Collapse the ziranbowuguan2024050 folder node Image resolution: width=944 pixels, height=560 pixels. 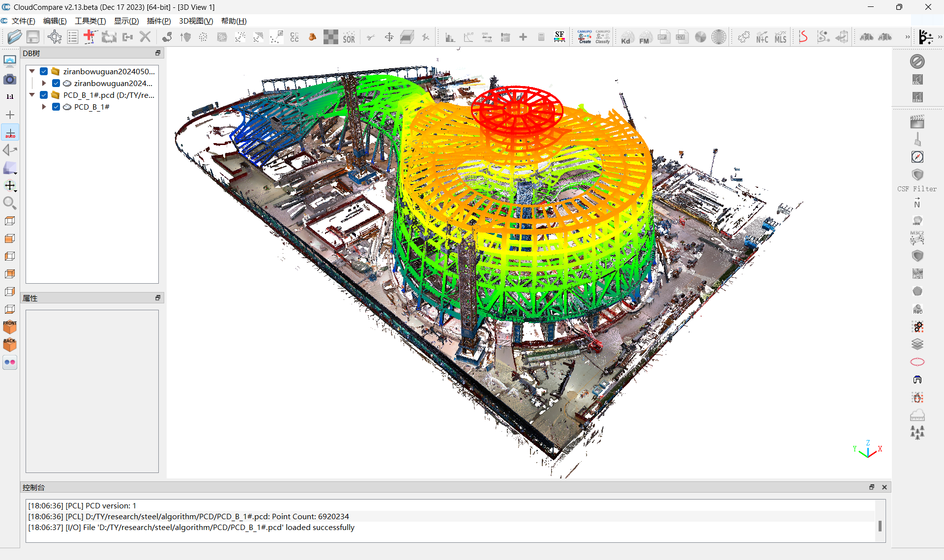(32, 71)
